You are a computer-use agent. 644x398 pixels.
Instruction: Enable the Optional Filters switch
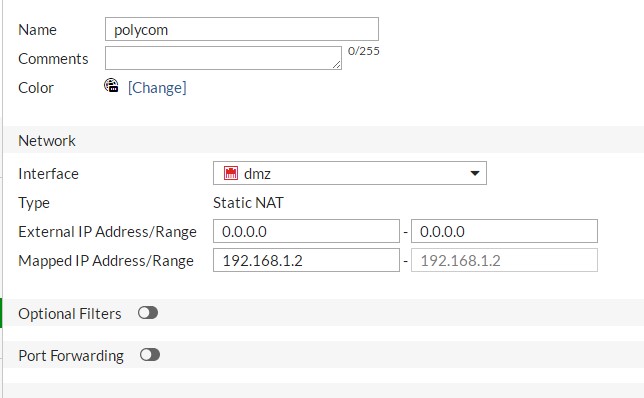point(148,313)
